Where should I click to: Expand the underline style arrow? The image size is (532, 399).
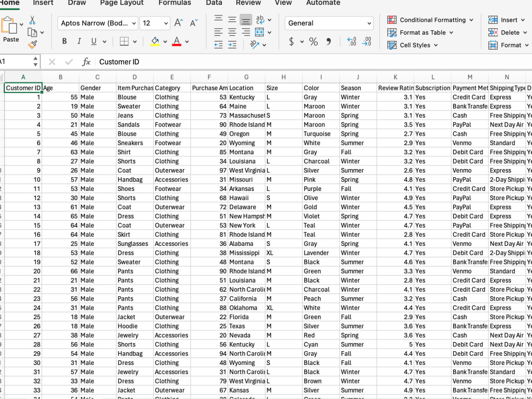(x=104, y=41)
